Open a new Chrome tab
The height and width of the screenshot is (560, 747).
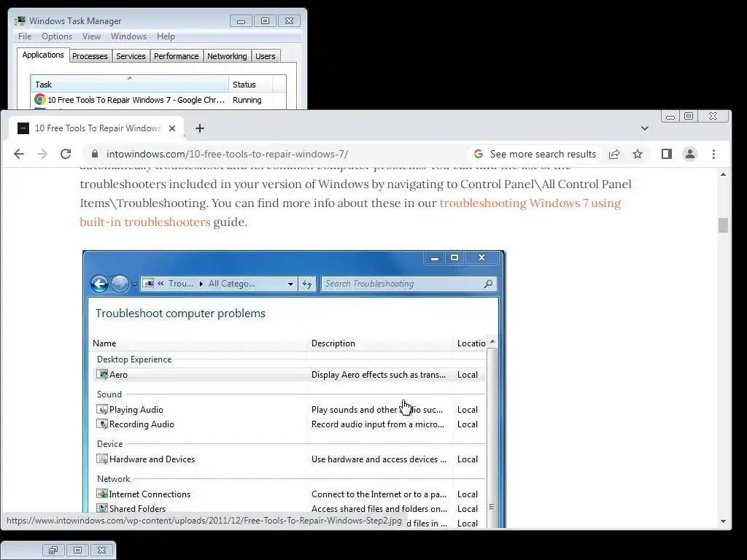point(200,128)
